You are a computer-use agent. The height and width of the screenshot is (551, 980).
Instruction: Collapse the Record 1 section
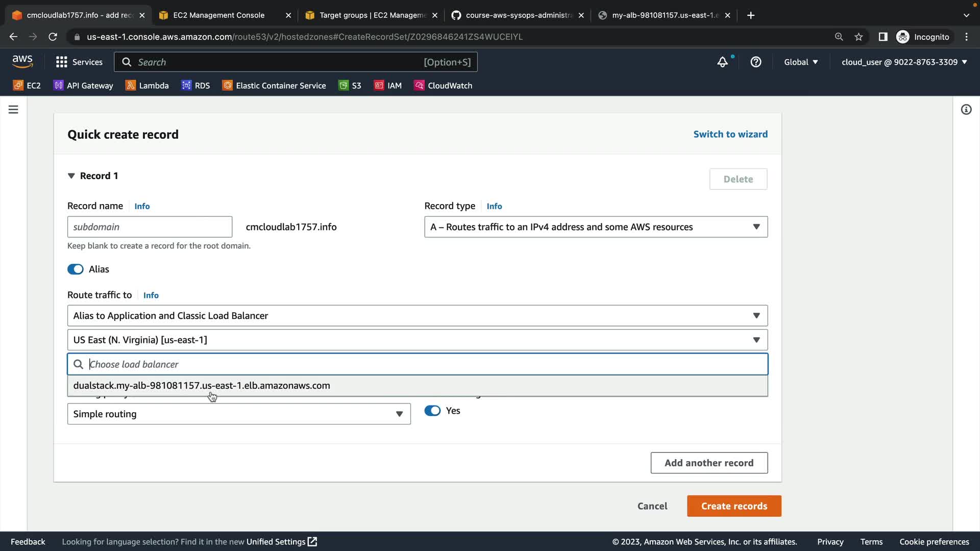click(x=71, y=176)
